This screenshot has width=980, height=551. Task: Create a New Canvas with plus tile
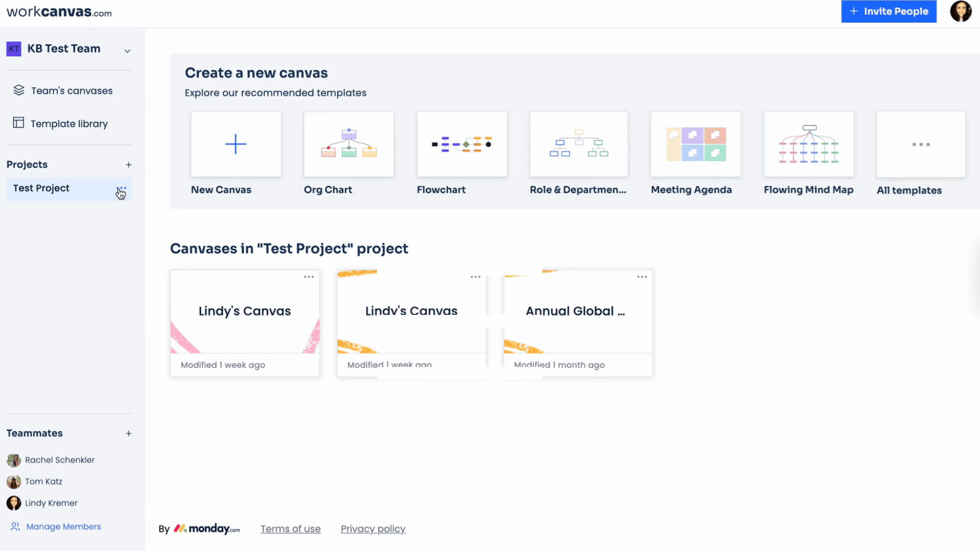click(x=236, y=144)
